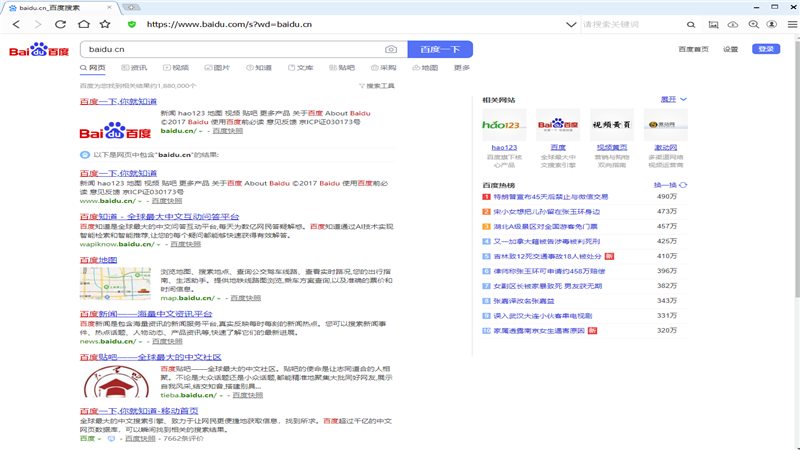Go to the browser home page icon
The height and width of the screenshot is (450, 800).
[x=83, y=23]
